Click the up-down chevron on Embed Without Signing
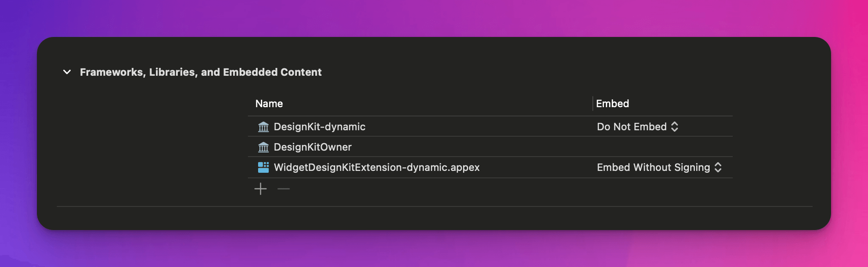868x267 pixels. 718,167
